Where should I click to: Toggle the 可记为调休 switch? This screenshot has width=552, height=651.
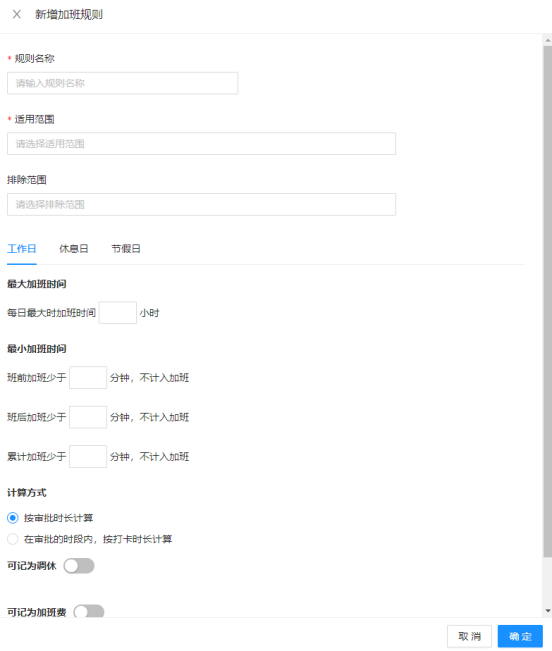(79, 565)
